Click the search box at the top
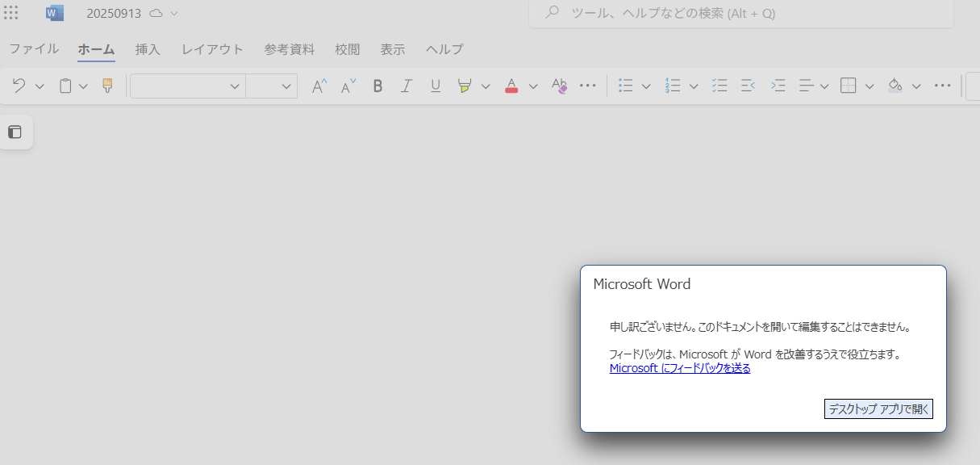The image size is (980, 465). pos(740,14)
